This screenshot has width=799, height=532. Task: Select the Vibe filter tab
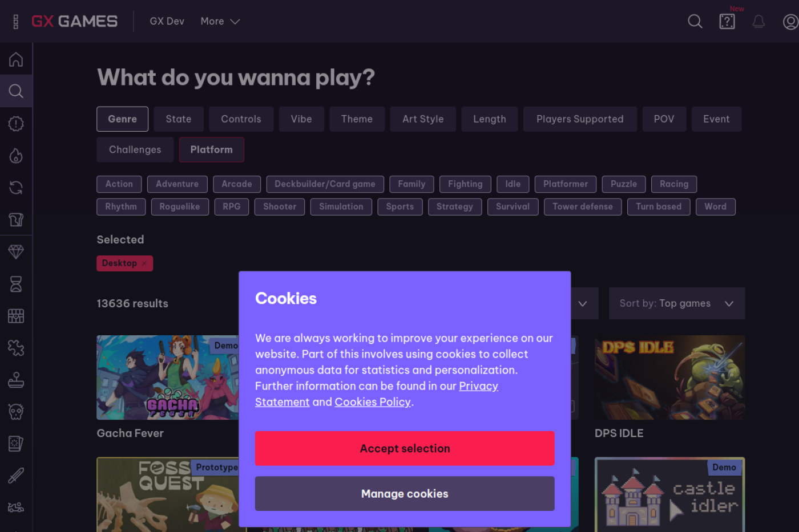pos(302,119)
